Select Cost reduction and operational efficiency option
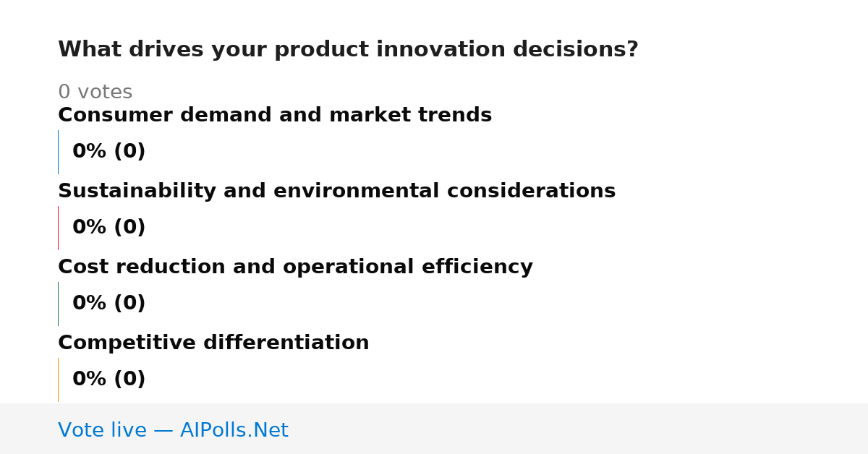 pyautogui.click(x=295, y=267)
